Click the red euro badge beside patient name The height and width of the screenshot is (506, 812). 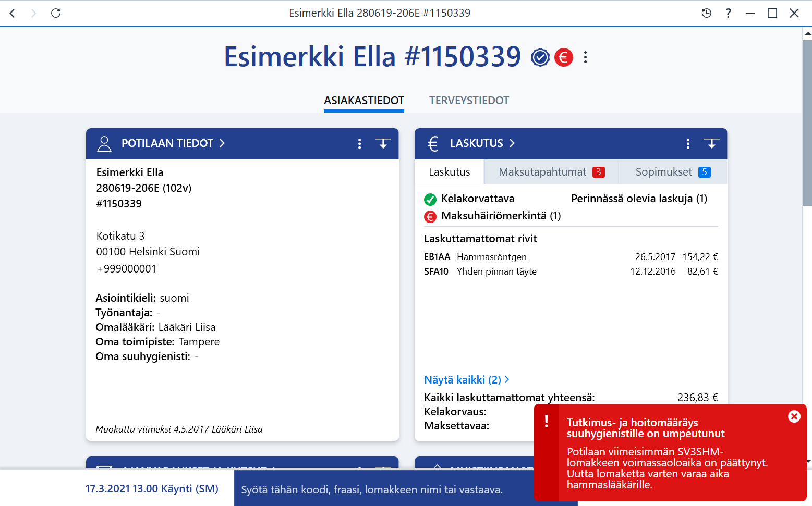(563, 57)
